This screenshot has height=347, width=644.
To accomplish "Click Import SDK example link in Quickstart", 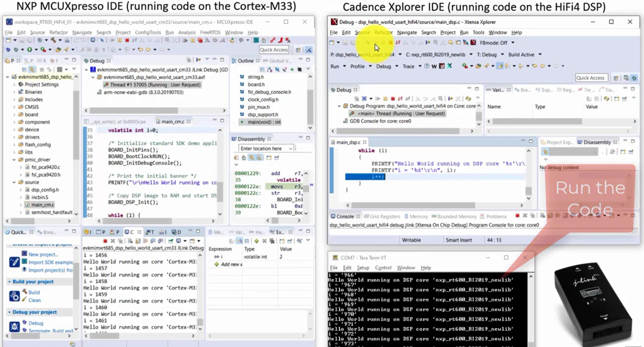I will point(50,262).
